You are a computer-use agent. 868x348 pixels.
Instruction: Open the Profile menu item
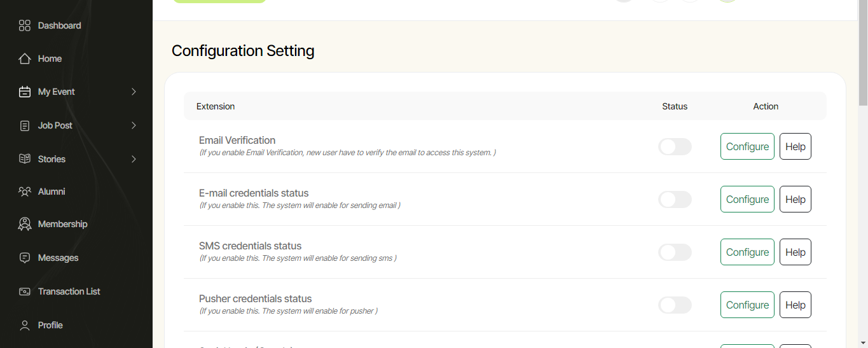click(50, 325)
